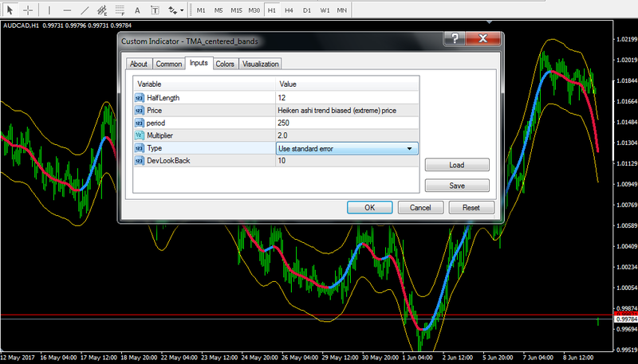Switch to M15 timeframe
The image size is (638, 364).
coord(236,10)
